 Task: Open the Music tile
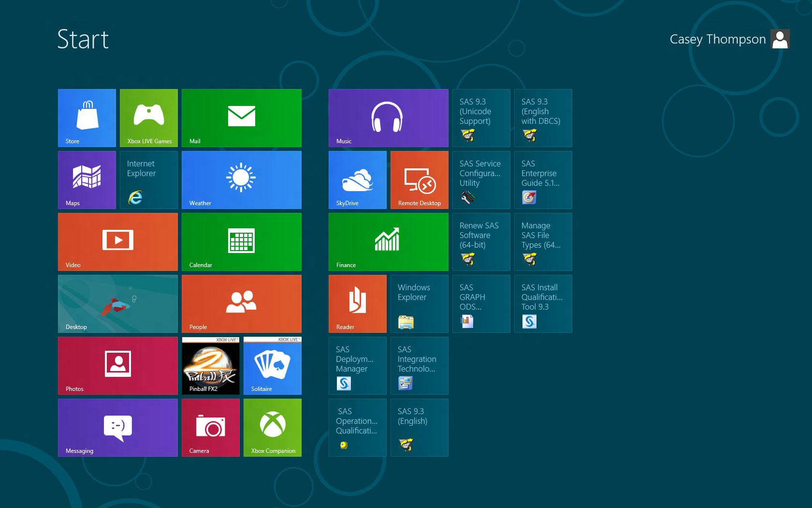tap(389, 118)
